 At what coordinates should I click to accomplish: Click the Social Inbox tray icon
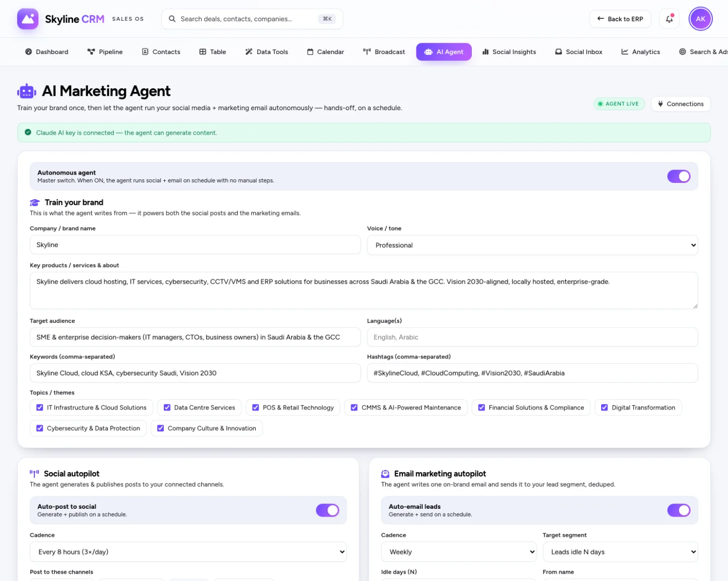tap(558, 52)
